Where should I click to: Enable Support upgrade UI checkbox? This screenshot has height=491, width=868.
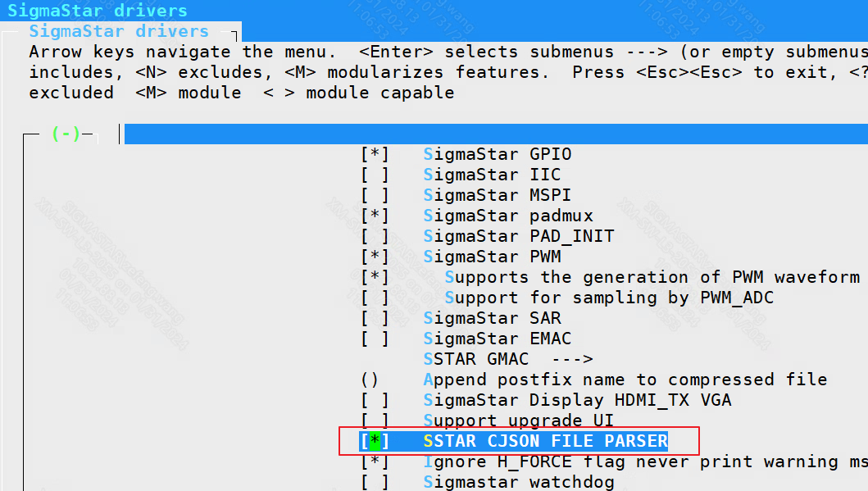(x=375, y=421)
